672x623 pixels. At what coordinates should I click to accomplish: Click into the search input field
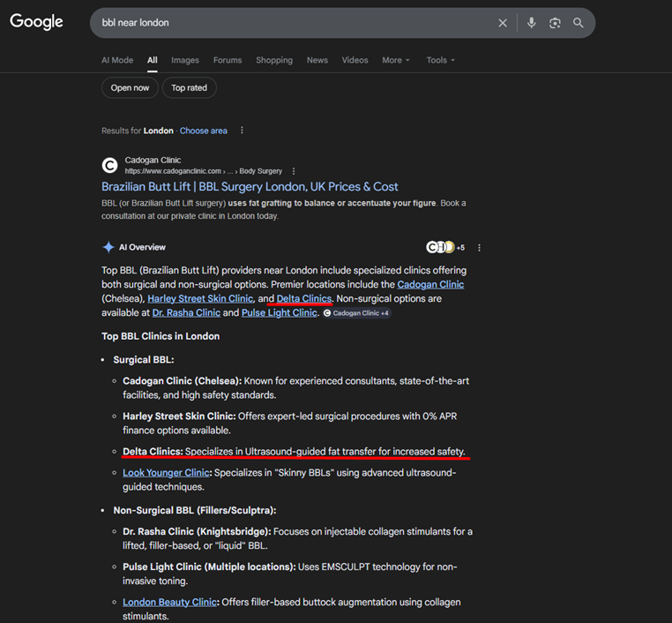[x=291, y=23]
